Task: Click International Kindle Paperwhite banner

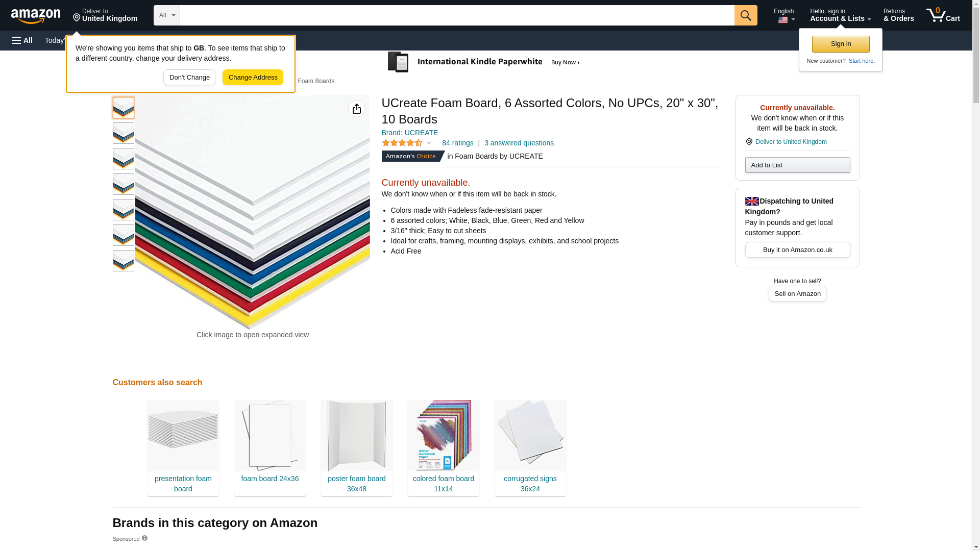Action: [484, 62]
